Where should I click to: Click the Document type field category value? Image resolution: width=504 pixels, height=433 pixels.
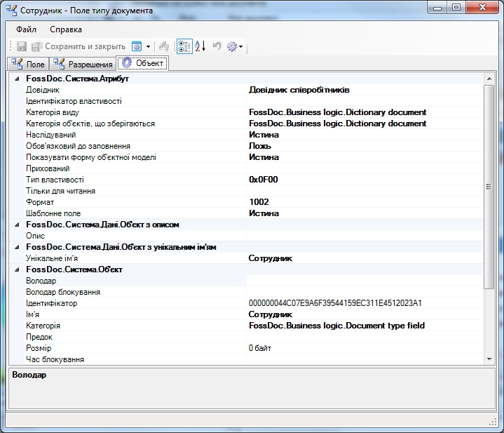[x=336, y=326]
